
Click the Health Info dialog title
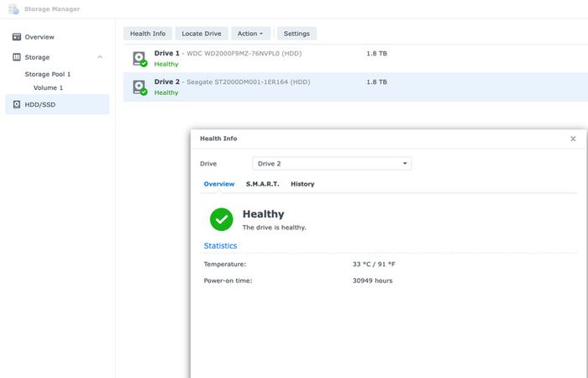coord(218,139)
